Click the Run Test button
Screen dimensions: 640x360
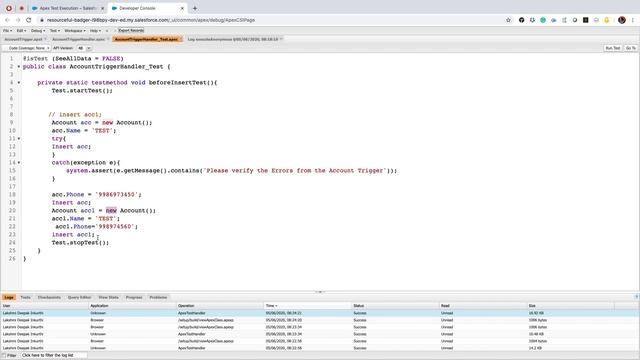pyautogui.click(x=613, y=48)
